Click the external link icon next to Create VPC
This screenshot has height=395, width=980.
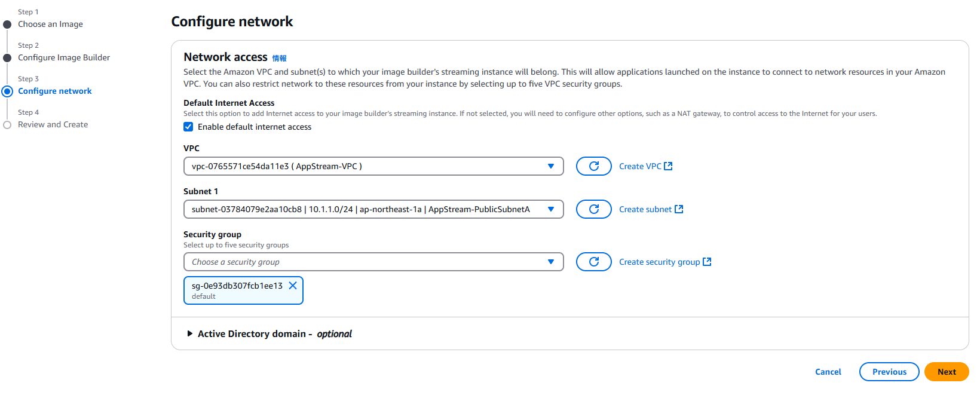668,166
